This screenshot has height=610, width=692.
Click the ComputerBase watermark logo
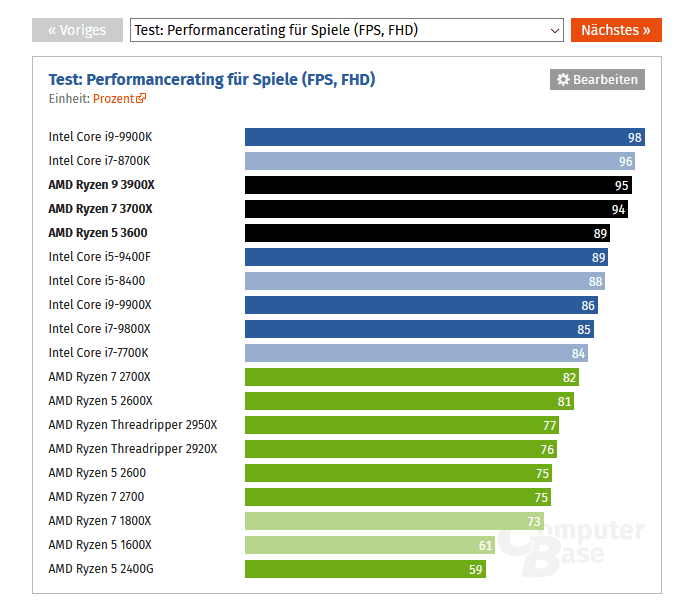(572, 547)
